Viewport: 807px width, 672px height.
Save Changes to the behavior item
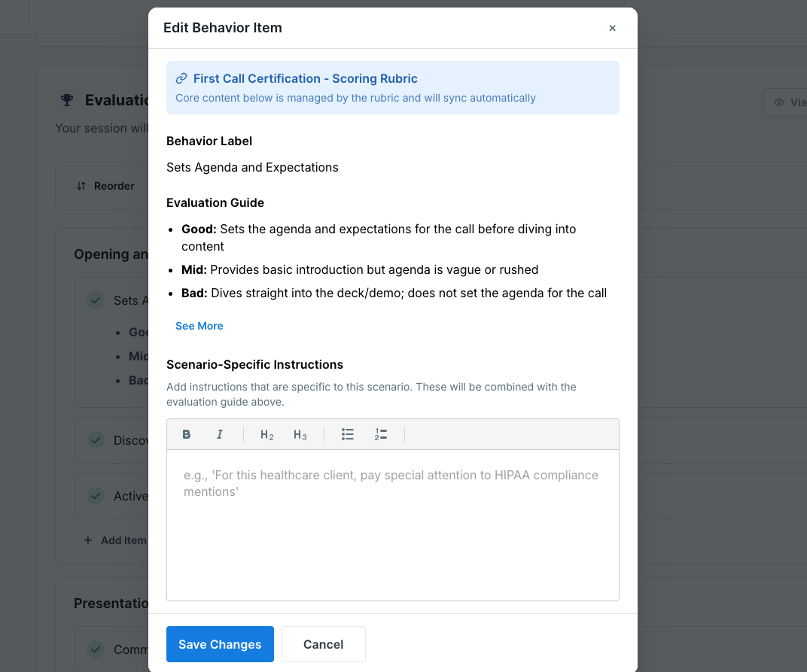click(220, 644)
